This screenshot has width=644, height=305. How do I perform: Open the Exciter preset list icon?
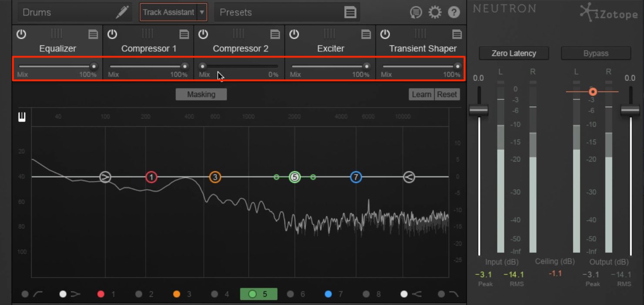pyautogui.click(x=366, y=34)
